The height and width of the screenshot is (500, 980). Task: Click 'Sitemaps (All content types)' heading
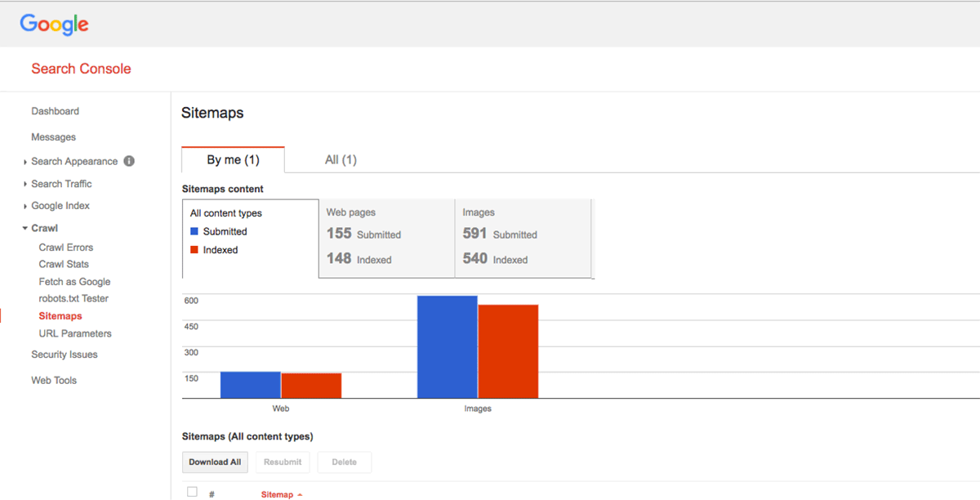tap(247, 436)
